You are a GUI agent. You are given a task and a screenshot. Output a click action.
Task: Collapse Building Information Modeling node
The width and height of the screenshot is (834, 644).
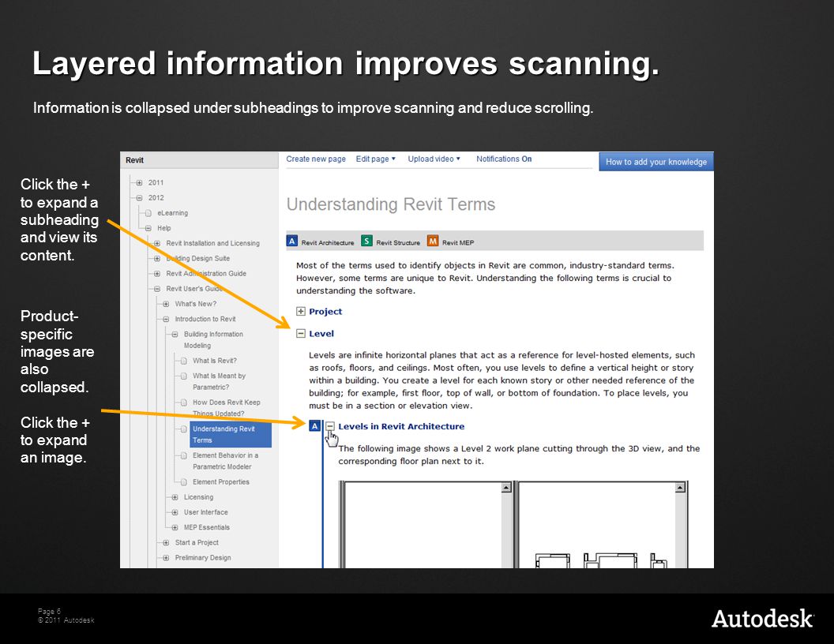pos(175,334)
